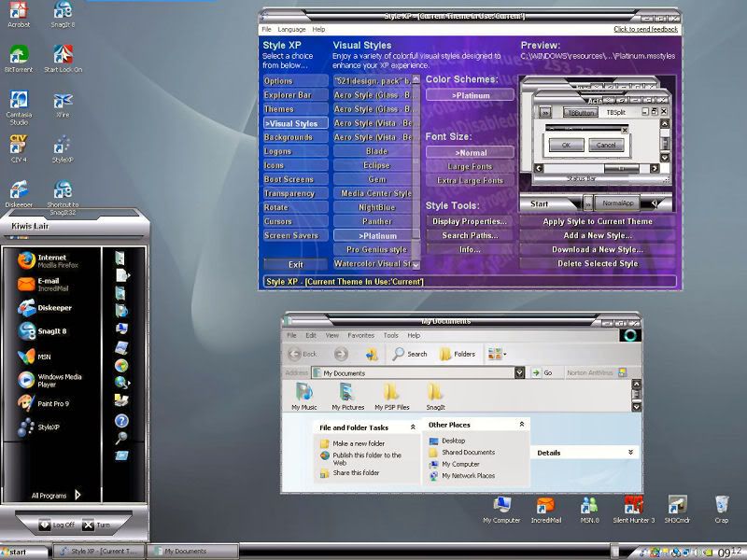This screenshot has height=560, width=747.
Task: Click the Camtasia Studio desktop icon
Action: 19,107
